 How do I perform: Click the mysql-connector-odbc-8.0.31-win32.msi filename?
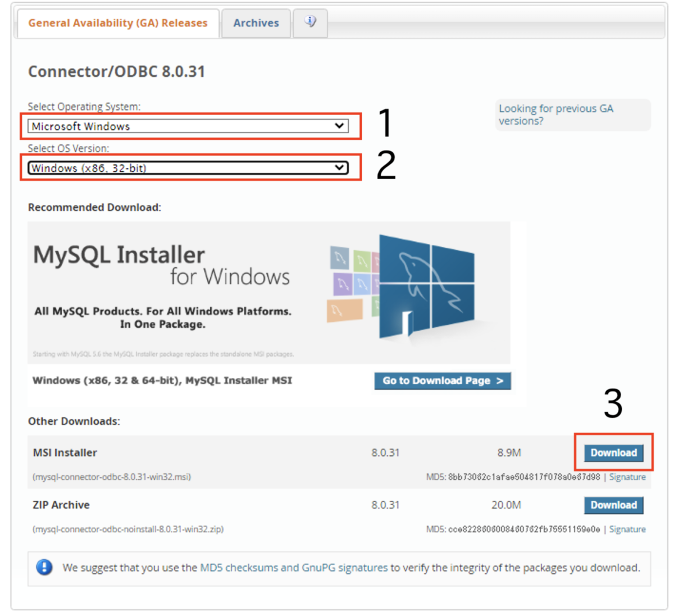pyautogui.click(x=112, y=477)
